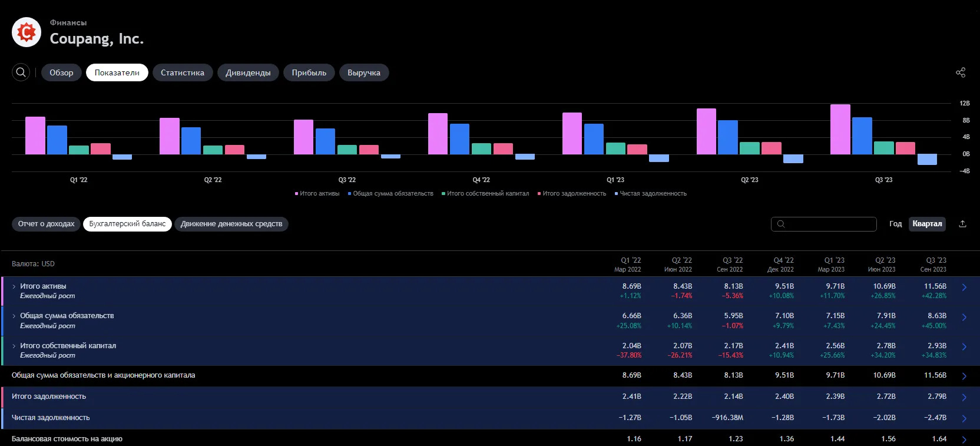
Task: Click the Финансы breadcrumb link
Action: coord(68,22)
